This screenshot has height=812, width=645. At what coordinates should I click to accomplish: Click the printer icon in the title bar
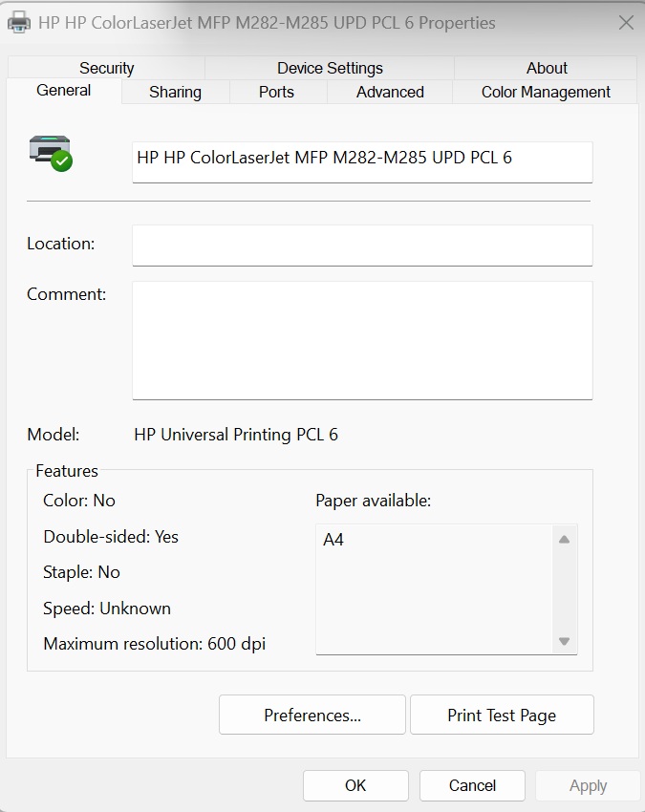point(19,22)
